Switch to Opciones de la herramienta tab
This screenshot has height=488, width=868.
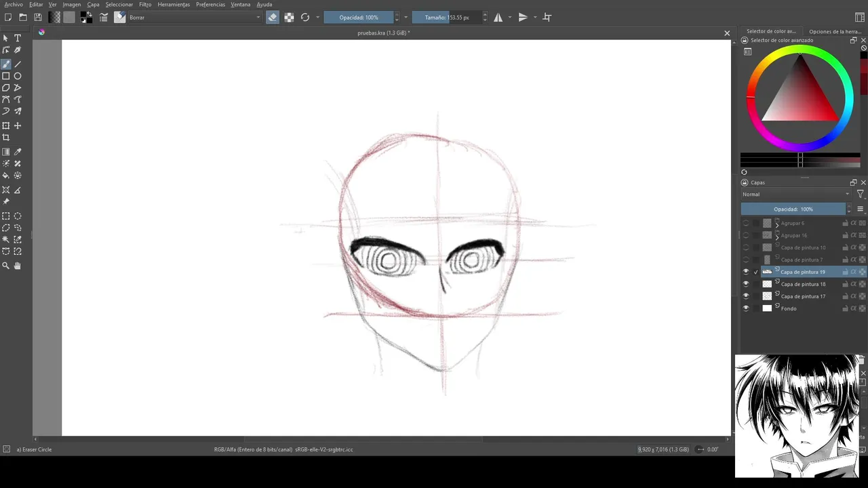(835, 31)
